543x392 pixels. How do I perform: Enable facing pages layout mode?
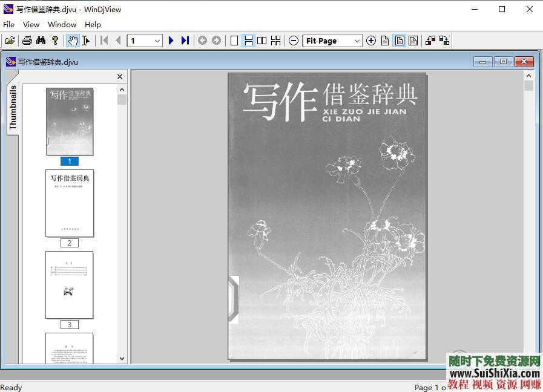point(262,41)
